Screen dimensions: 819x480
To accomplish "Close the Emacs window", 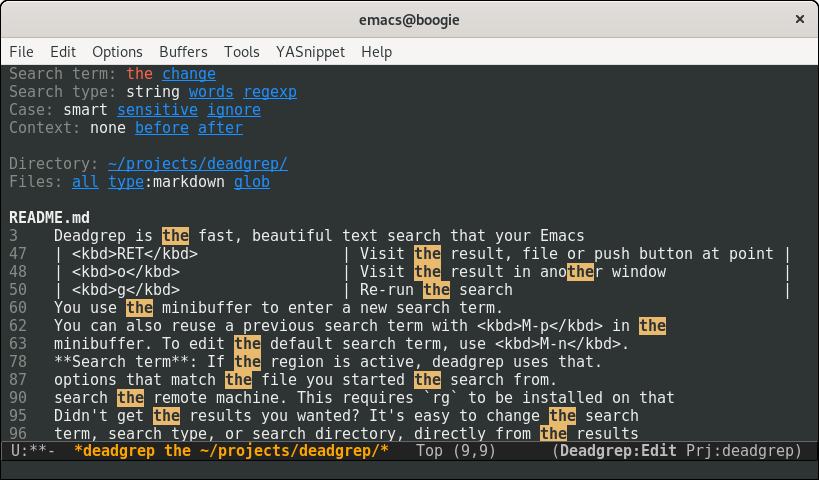I will click(x=797, y=19).
